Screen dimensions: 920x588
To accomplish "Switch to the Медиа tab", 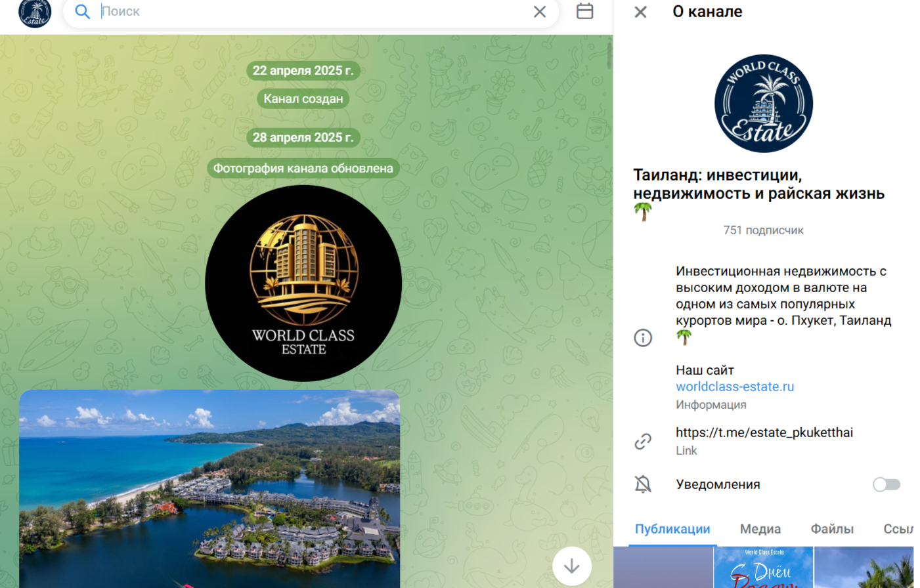I will click(760, 529).
